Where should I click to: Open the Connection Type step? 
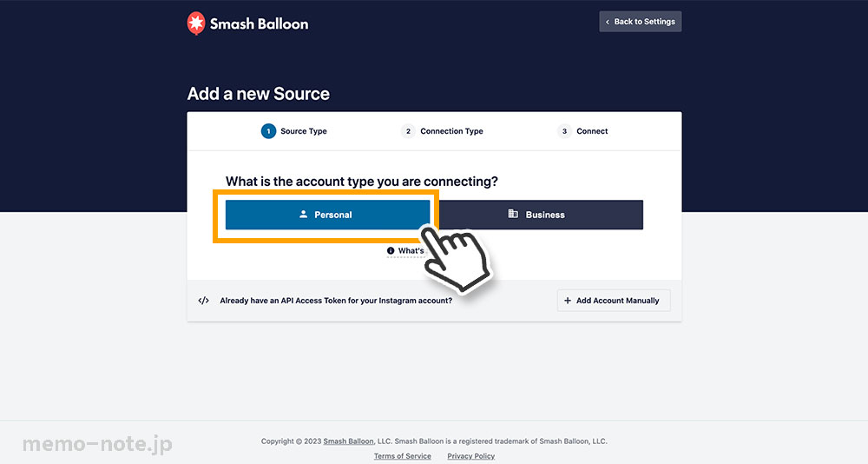451,131
